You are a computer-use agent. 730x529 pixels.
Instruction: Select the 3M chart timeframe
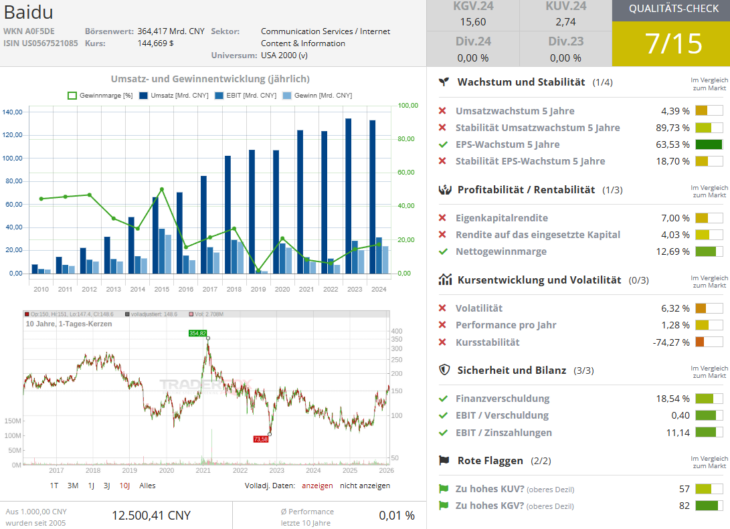(x=73, y=485)
